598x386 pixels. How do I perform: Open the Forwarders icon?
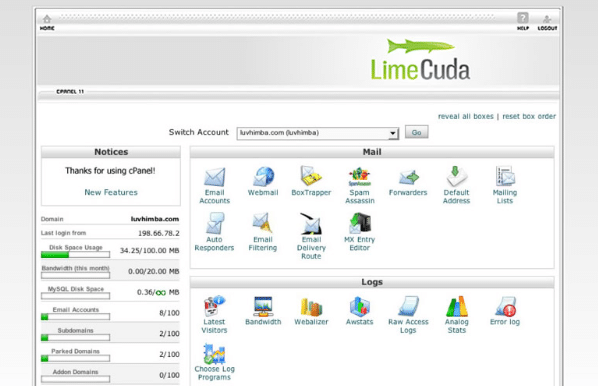[x=408, y=177]
